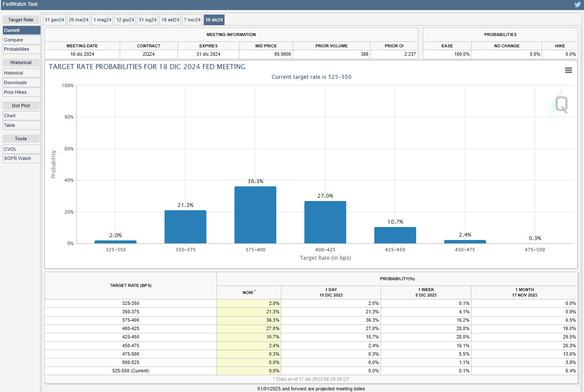
Task: Click the 350-375 probability bar
Action: pyautogui.click(x=185, y=227)
